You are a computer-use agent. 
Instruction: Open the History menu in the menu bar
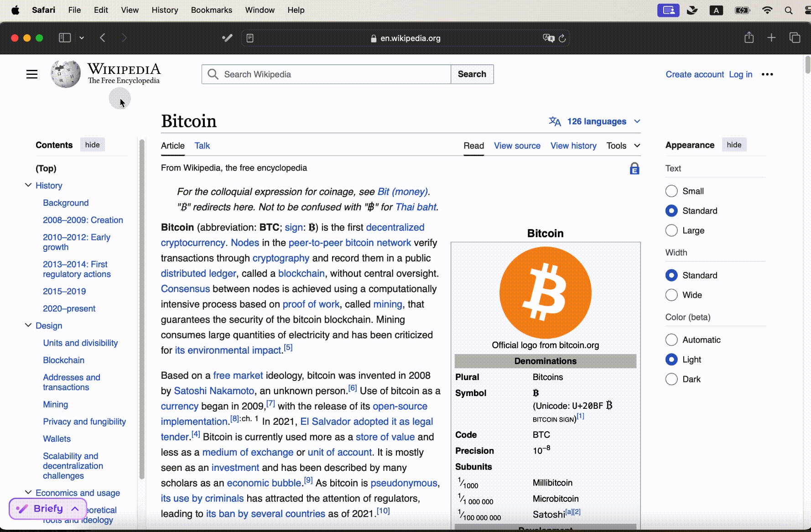165,10
